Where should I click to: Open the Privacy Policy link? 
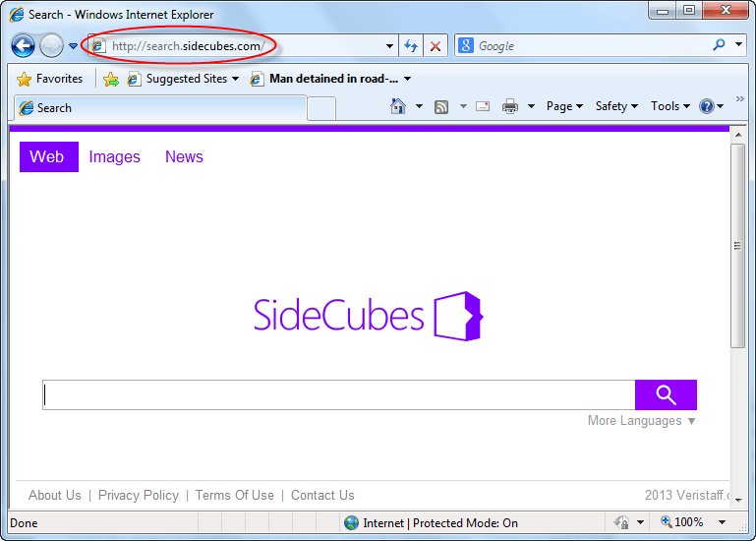pyautogui.click(x=139, y=495)
